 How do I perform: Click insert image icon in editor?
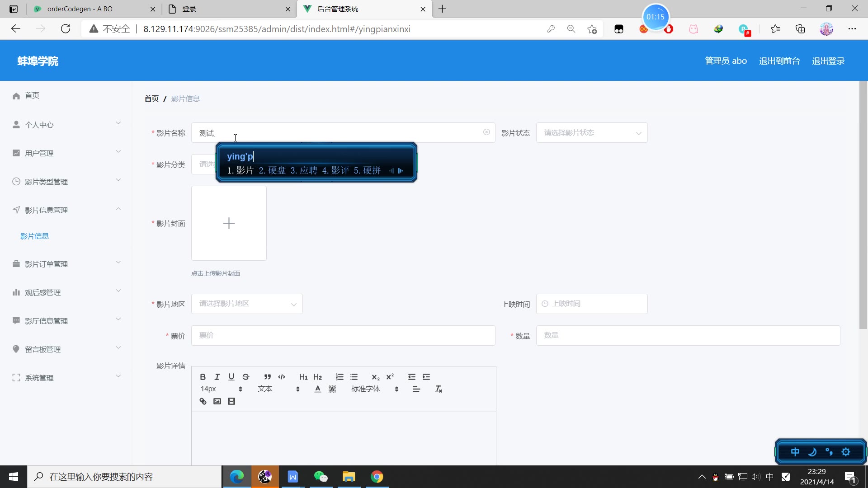[217, 401]
